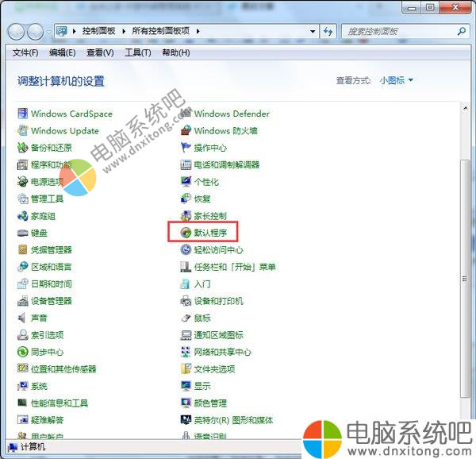The image size is (476, 459).
Task: Open the 家长控制 link
Action: coord(210,216)
